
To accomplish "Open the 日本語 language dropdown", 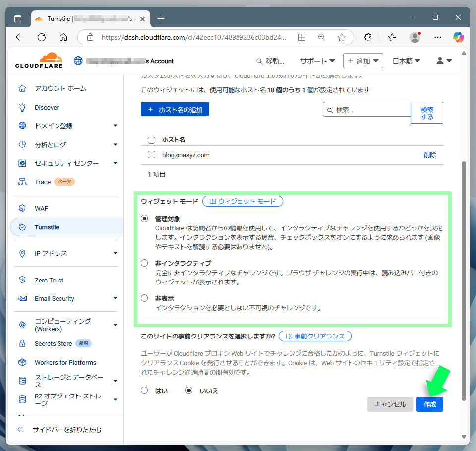I will [406, 61].
